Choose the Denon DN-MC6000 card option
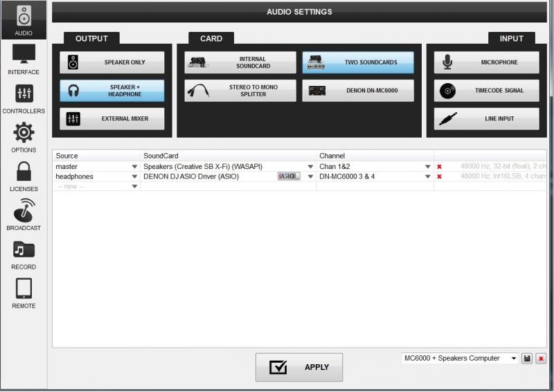 click(x=358, y=91)
